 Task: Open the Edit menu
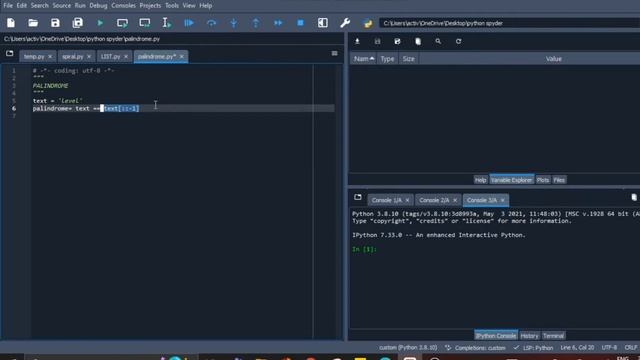[x=22, y=6]
